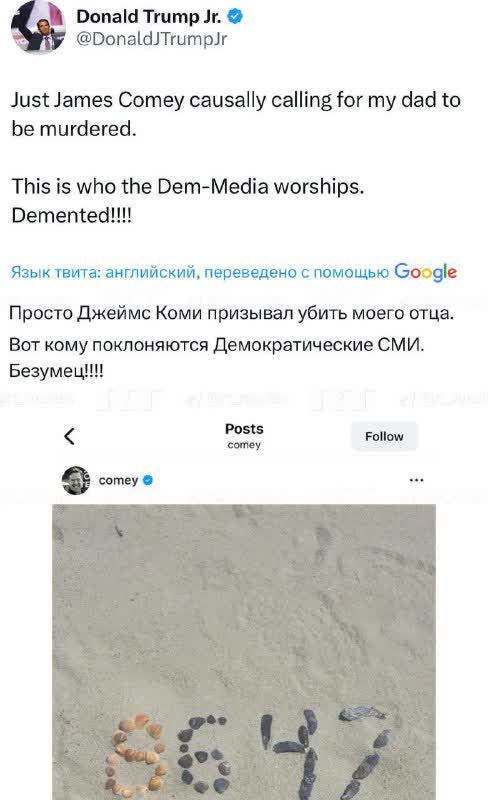
Task: Select the Russian translated tweet text
Action: pos(231,341)
